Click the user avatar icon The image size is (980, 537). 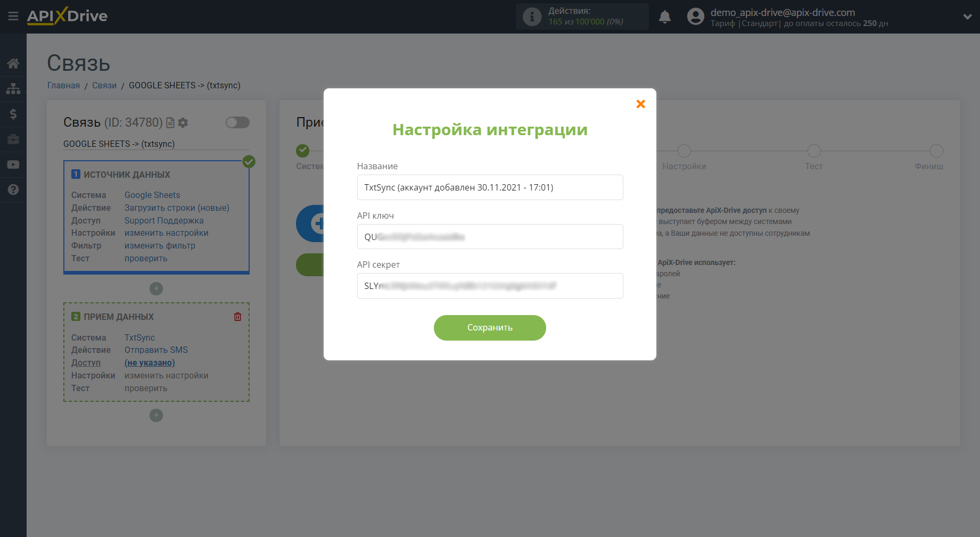[695, 16]
